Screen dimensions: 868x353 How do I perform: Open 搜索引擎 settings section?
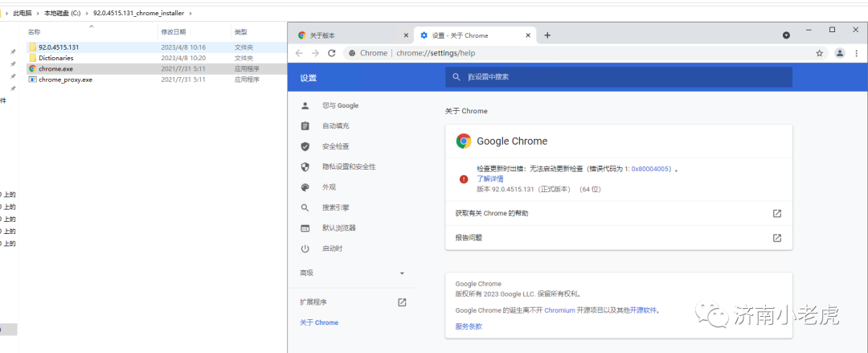click(x=336, y=207)
